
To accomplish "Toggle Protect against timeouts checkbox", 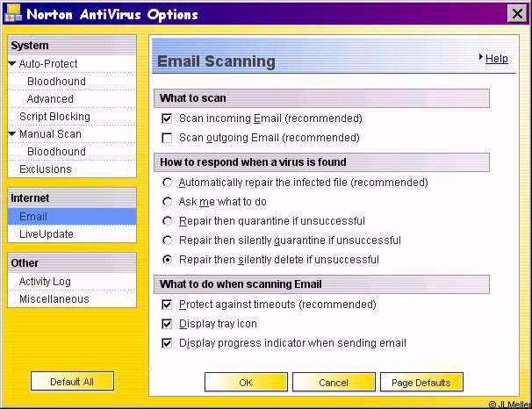I will (167, 305).
